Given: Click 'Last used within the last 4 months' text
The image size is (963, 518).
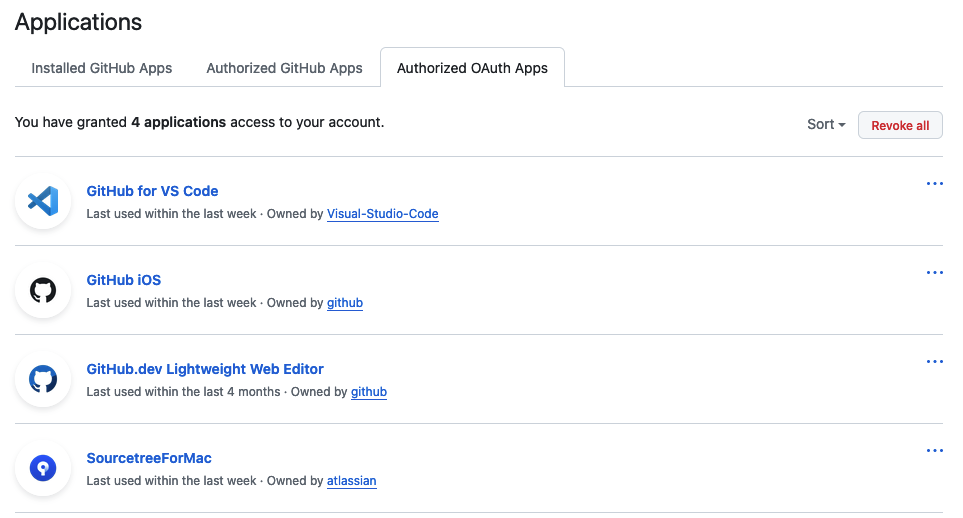Looking at the screenshot, I should click(x=183, y=392).
